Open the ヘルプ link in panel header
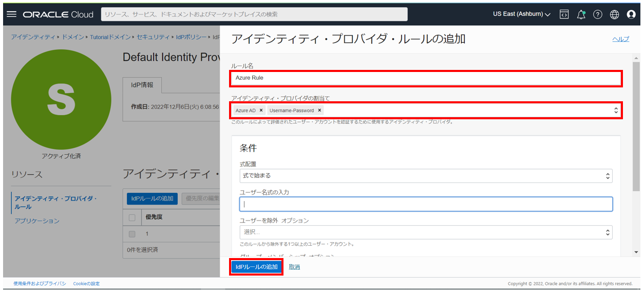Viewport: 644px width, 292px height. (x=620, y=39)
